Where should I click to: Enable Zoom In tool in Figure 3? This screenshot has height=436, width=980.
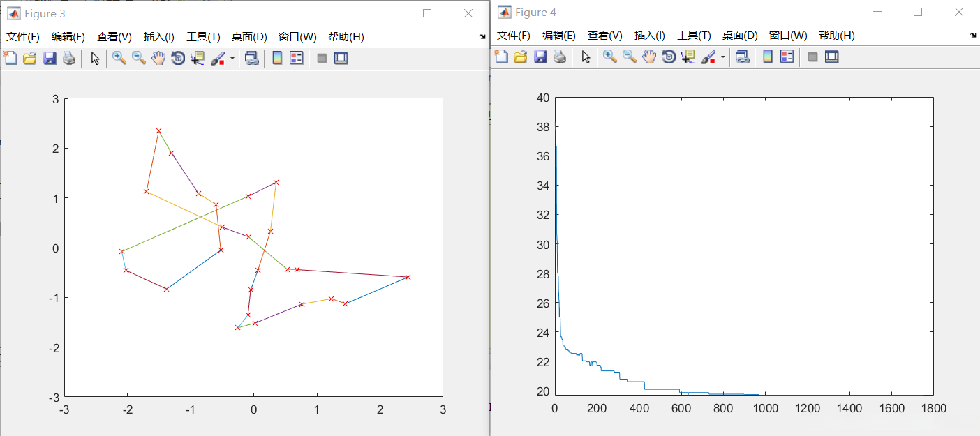(119, 58)
